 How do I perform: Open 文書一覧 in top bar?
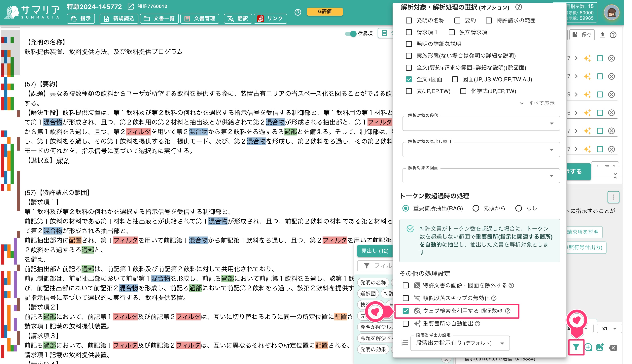(159, 19)
